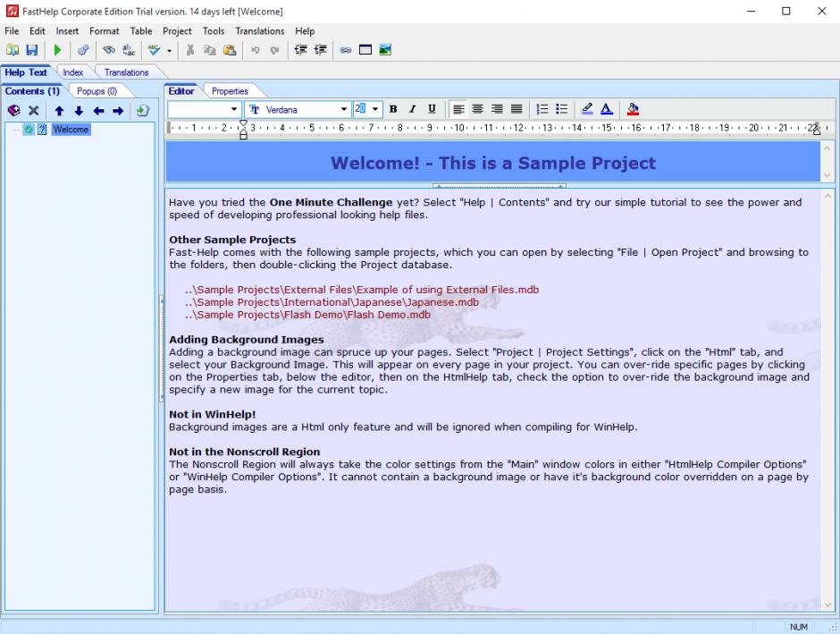The image size is (840, 634).
Task: Run the compile green play button
Action: coord(57,50)
